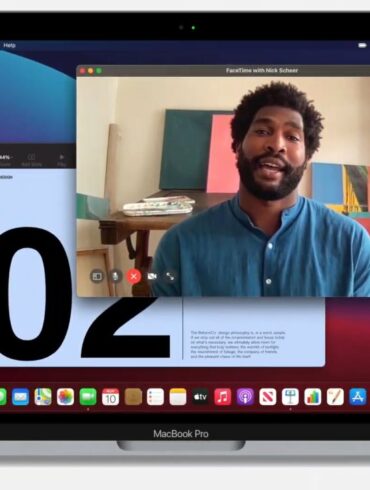Screen dimensions: 370x490
Task: Click Add Slide in Keynote toolbar
Action: 32,160
